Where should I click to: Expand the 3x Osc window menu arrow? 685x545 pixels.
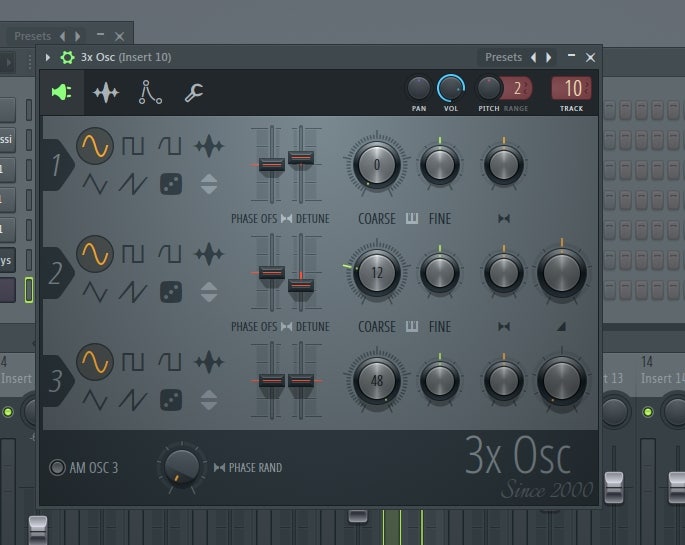(48, 57)
